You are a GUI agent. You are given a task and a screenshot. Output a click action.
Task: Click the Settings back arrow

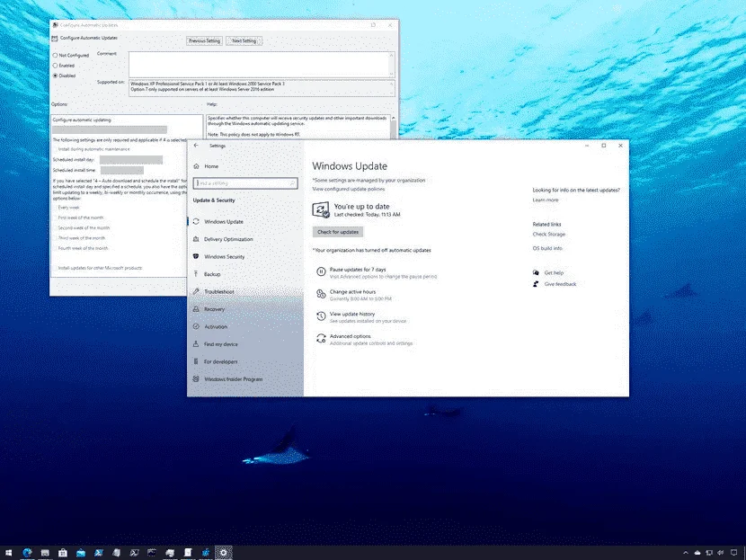pyautogui.click(x=196, y=146)
